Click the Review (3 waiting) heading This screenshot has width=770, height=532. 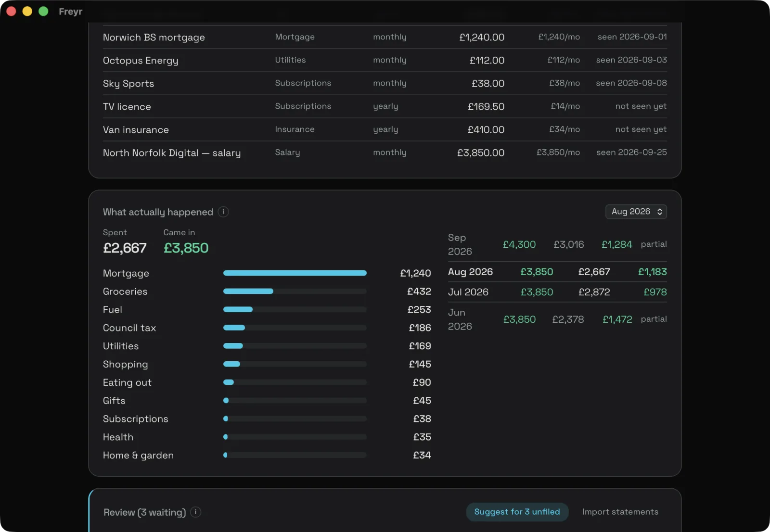point(145,512)
